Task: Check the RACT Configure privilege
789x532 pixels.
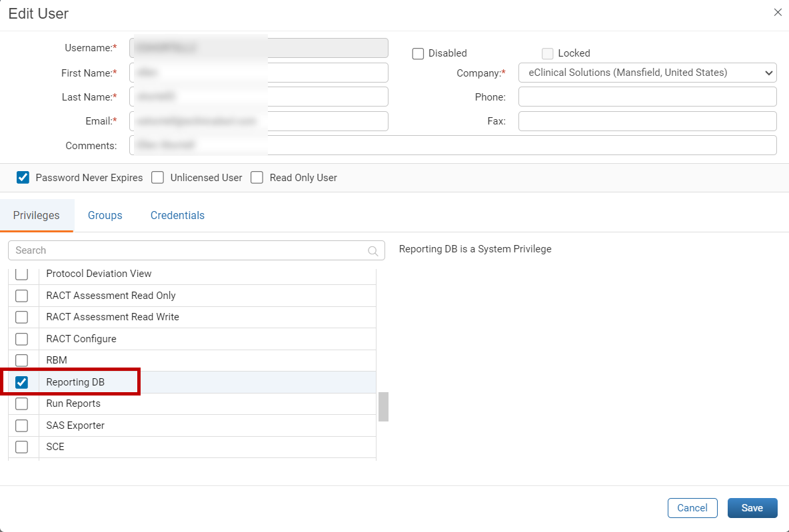Action: click(x=21, y=339)
